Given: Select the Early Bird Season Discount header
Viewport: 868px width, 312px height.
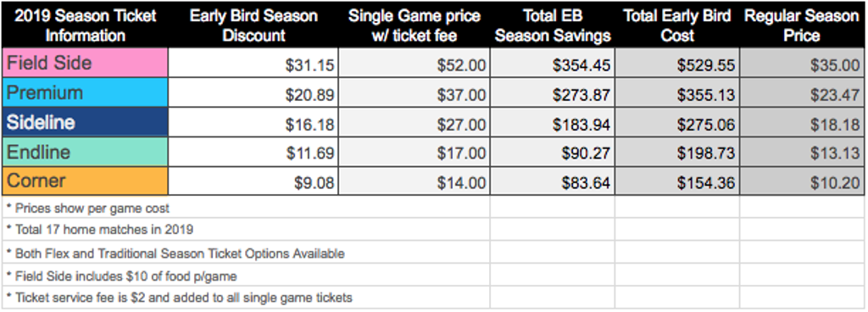Looking at the screenshot, I should click(253, 25).
